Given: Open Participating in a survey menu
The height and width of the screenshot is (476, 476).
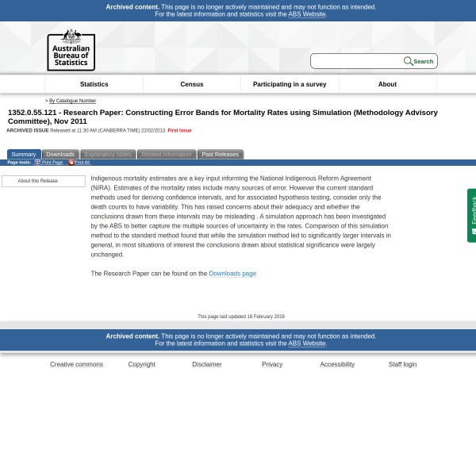Looking at the screenshot, I should (x=290, y=84).
